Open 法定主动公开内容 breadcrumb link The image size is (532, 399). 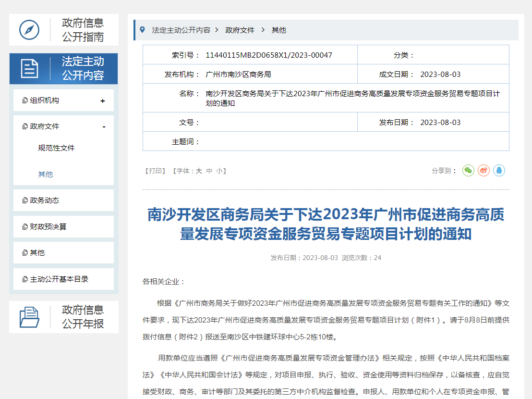coord(181,30)
